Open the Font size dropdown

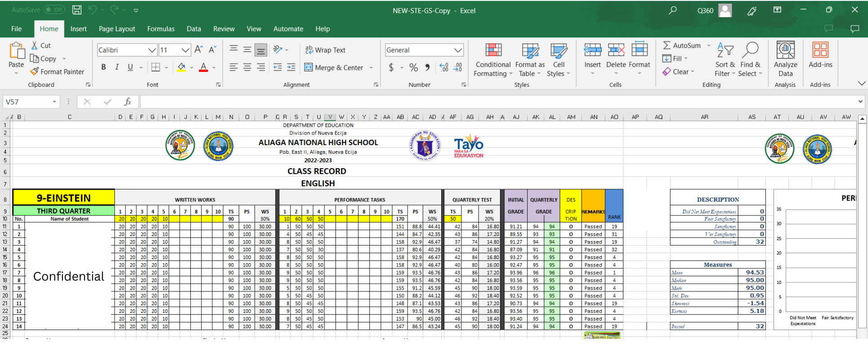(185, 50)
